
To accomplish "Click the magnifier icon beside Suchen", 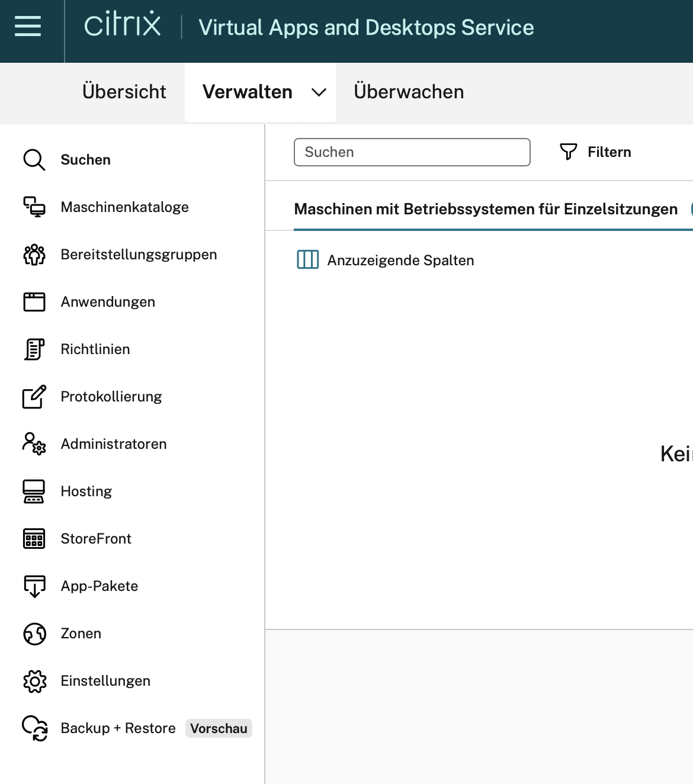I will (34, 160).
